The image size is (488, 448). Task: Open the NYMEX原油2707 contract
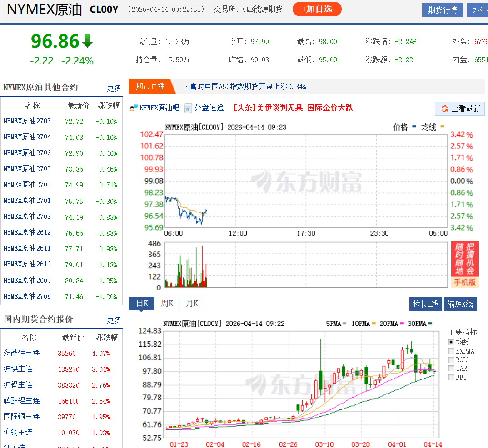[x=27, y=121]
